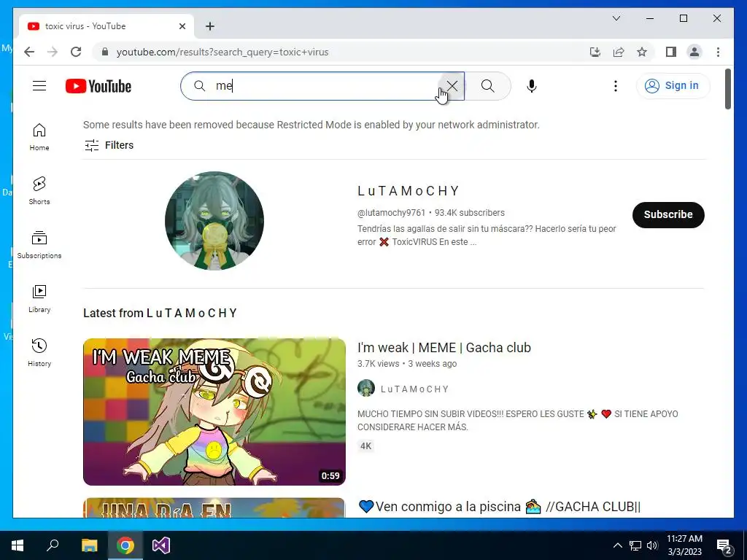Go back with the browser back arrow
Image resolution: width=747 pixels, height=560 pixels.
pyautogui.click(x=29, y=52)
